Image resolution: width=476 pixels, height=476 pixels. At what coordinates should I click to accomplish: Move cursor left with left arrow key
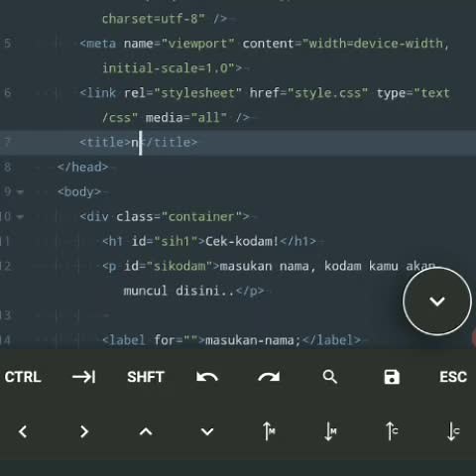23,431
